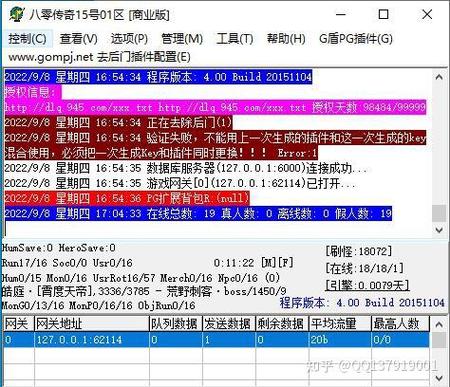Maximize the 八零传奇 window
The height and width of the screenshot is (387, 450).
383,14
